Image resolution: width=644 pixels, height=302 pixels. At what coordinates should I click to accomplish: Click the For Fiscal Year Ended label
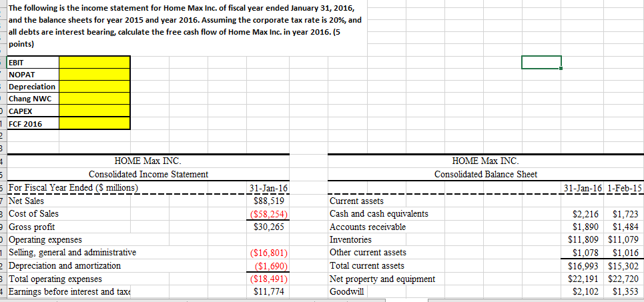click(73, 188)
